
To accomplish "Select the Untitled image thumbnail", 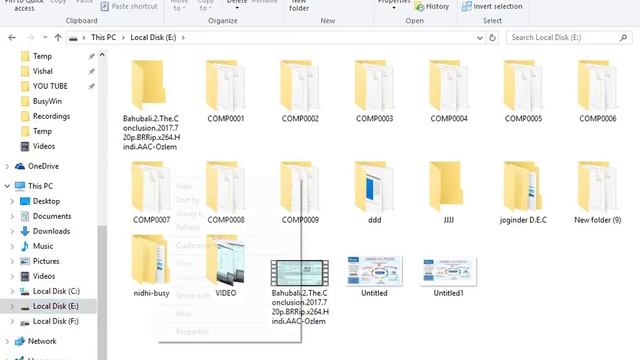I will click(x=374, y=271).
